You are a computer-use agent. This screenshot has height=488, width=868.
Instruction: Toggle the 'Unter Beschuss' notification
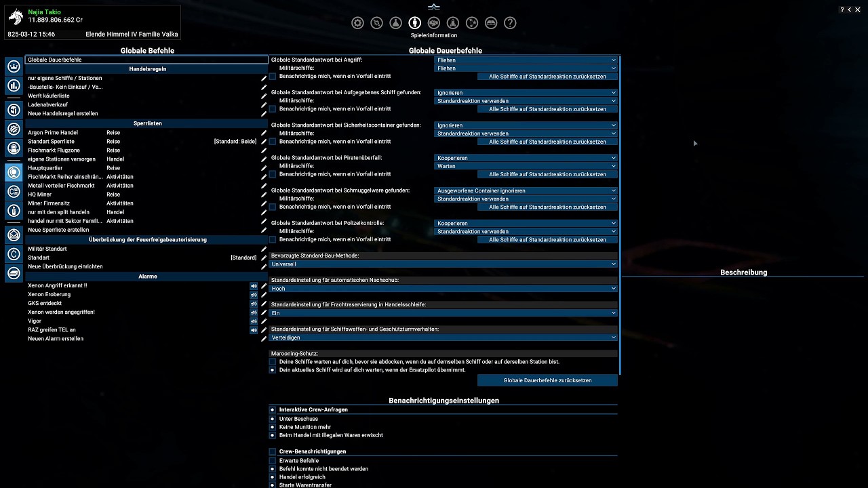pyautogui.click(x=273, y=419)
